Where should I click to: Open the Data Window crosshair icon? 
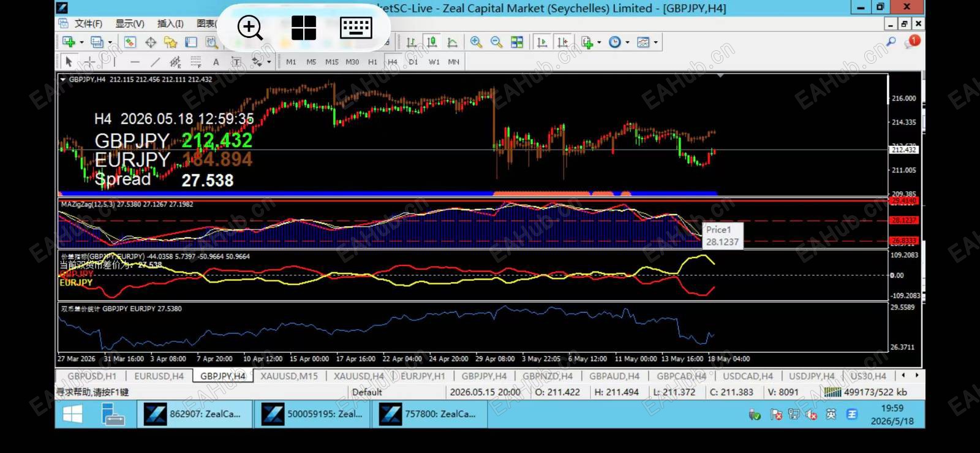coord(151,42)
